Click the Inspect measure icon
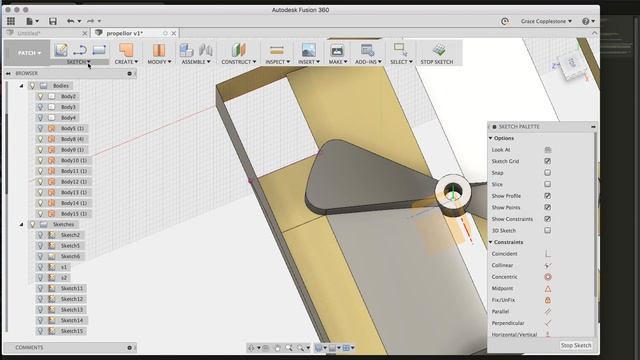 click(277, 51)
